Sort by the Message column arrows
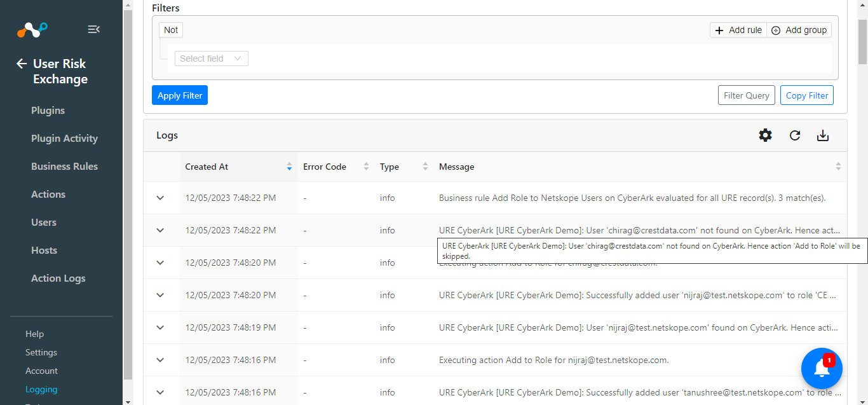This screenshot has height=405, width=868. pyautogui.click(x=838, y=167)
